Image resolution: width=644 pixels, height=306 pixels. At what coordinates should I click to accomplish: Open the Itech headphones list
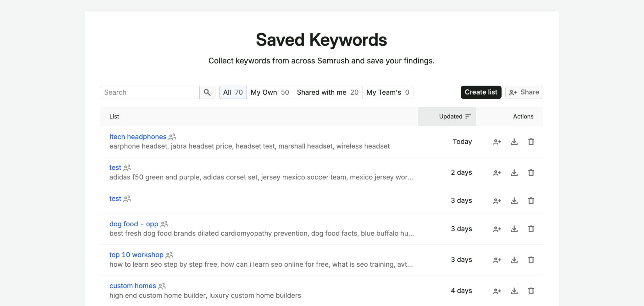(138, 137)
